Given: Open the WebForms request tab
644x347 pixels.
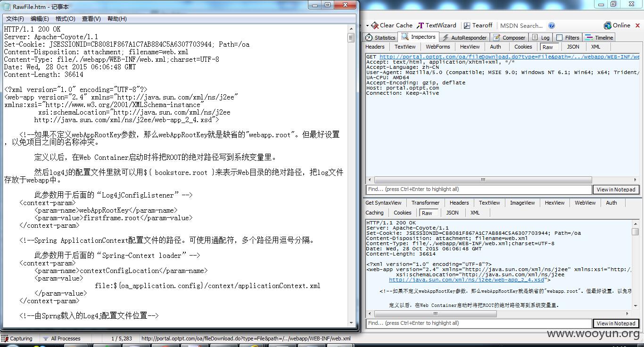Looking at the screenshot, I should point(438,47).
